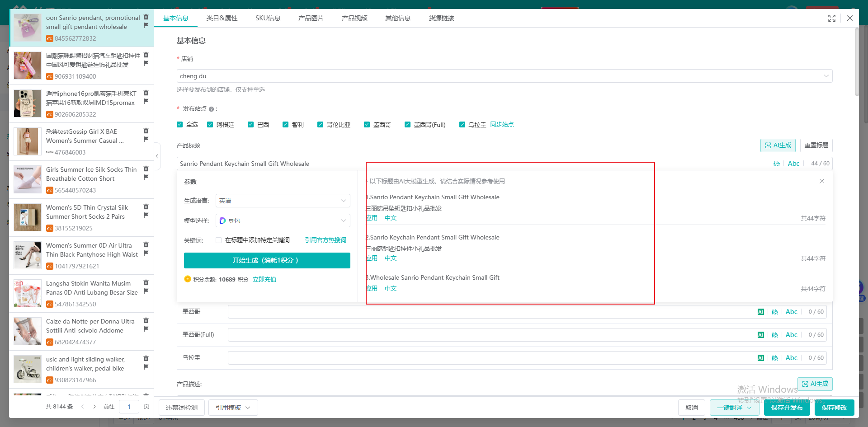Flag Women's 5D Thin Crystal Silk product
Viewport: 868px width, 427px height.
coord(146,215)
